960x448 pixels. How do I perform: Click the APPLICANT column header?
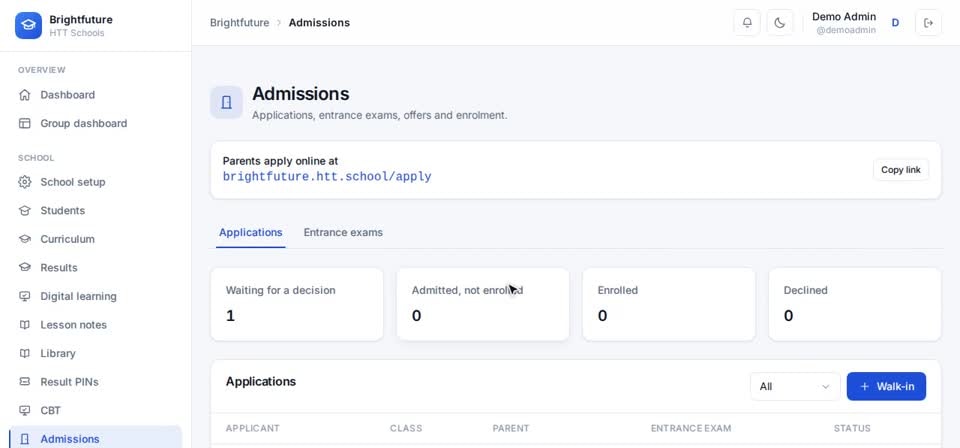coord(252,428)
